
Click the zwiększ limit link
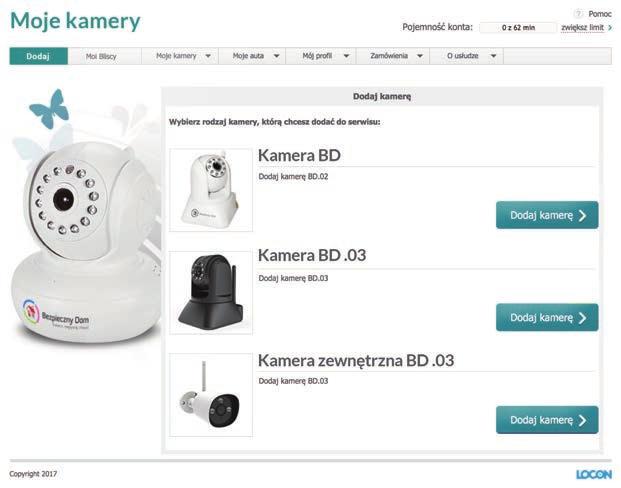pyautogui.click(x=582, y=27)
